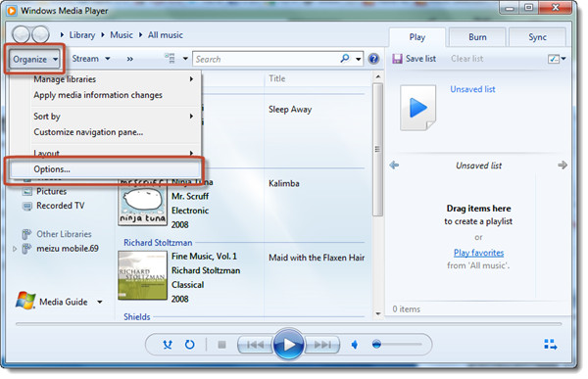Click the Fine Music Vol. 1 album art
Screen dimensions: 588x379
click(142, 275)
